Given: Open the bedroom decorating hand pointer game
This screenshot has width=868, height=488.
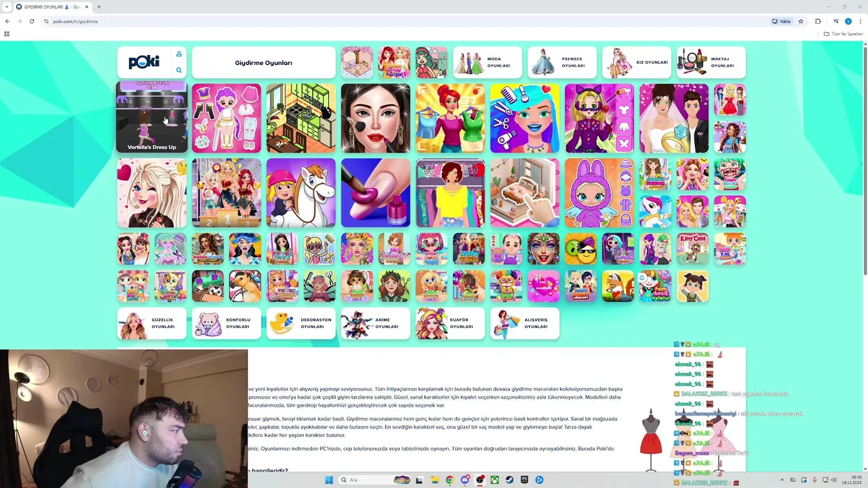Looking at the screenshot, I should pos(525,193).
